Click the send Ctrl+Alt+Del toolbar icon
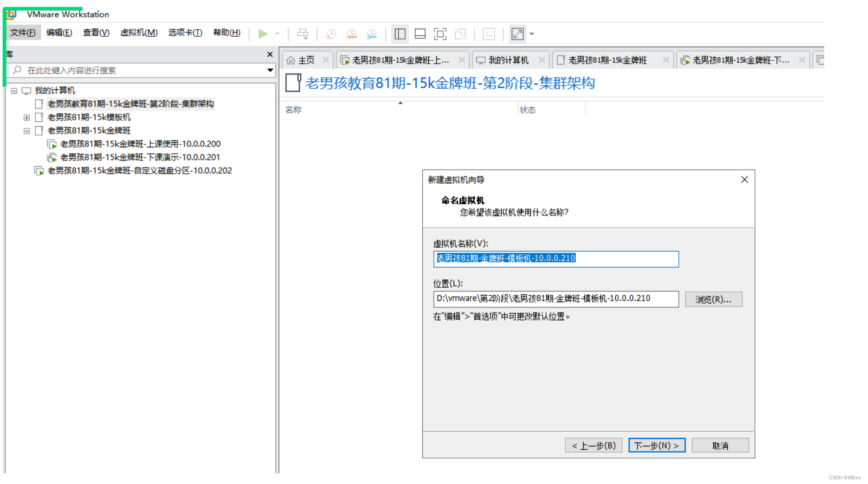The image size is (868, 484). [x=303, y=34]
